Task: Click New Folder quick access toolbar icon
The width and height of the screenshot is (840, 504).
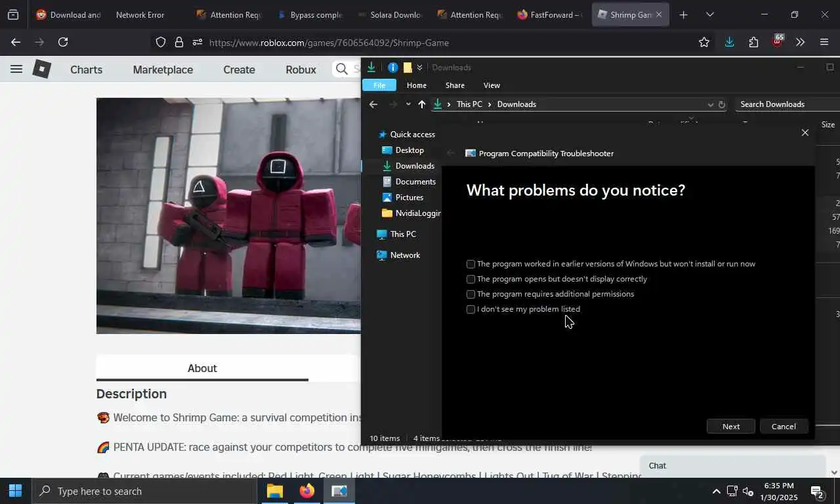Action: [x=408, y=68]
